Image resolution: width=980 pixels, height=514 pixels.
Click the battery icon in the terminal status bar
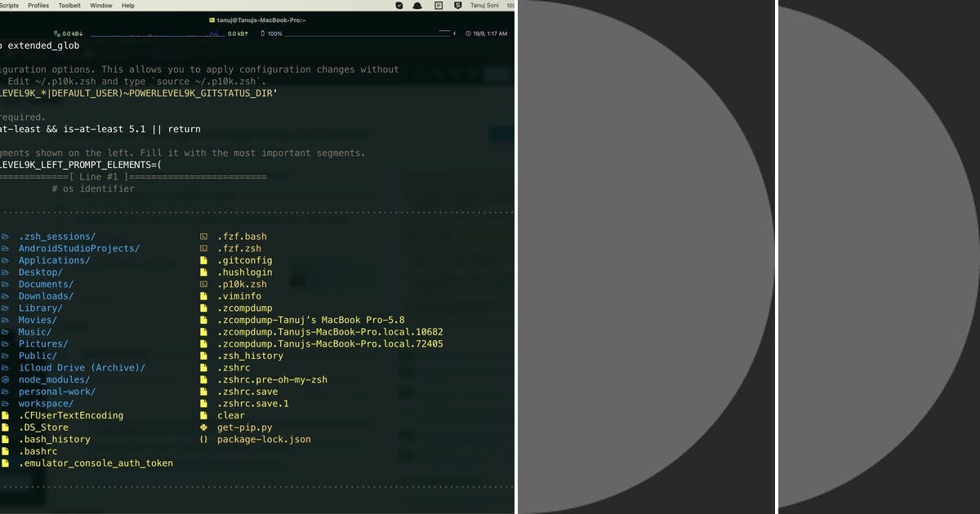(261, 33)
